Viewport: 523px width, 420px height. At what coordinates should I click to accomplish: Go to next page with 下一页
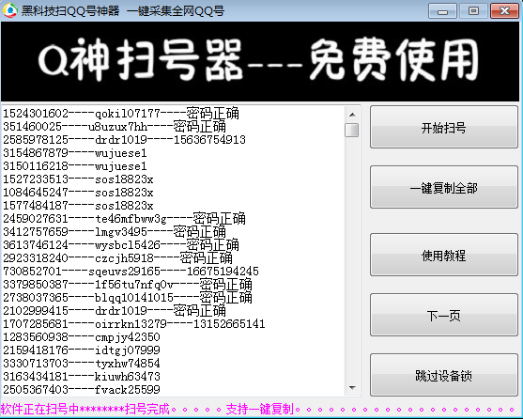tap(443, 315)
